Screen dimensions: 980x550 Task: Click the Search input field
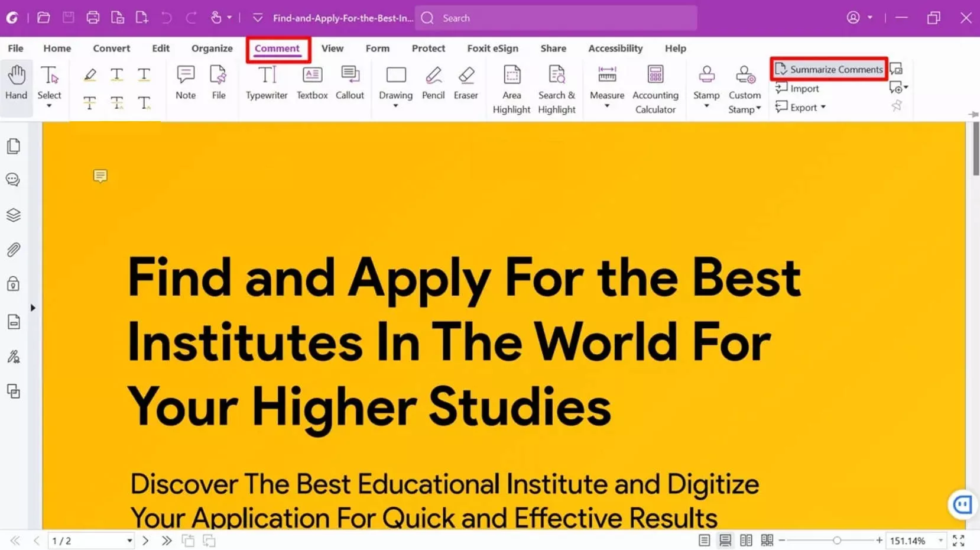pos(556,18)
